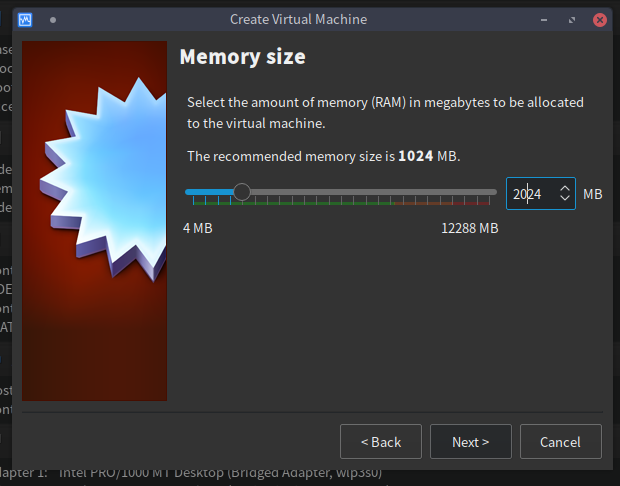Screen dimensions: 620x486
Task: Close the Create Virtual Machine dialog
Action: 599,19
